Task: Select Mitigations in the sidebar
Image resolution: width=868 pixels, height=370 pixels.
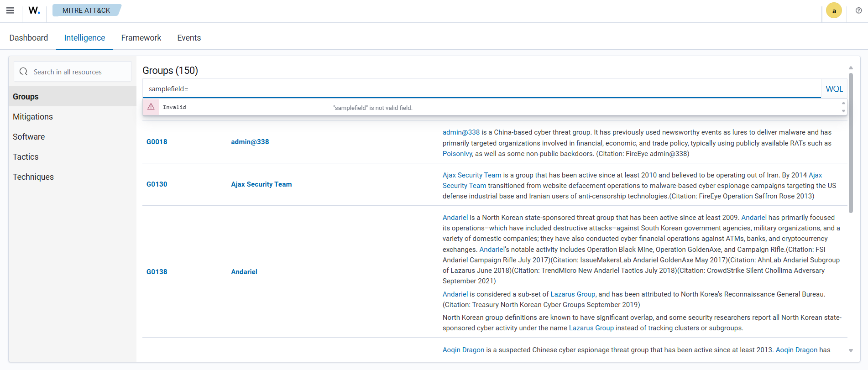Action: click(33, 117)
